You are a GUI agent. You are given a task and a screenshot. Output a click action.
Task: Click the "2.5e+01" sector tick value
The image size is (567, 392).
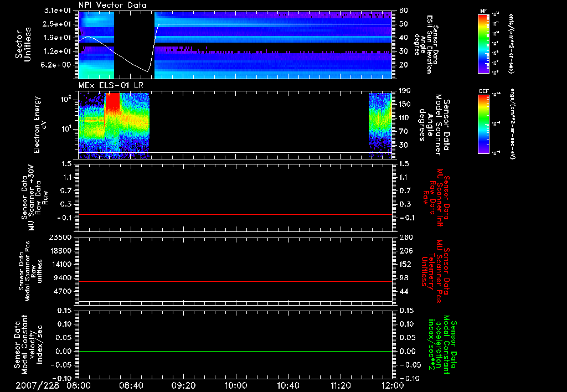tap(57, 24)
